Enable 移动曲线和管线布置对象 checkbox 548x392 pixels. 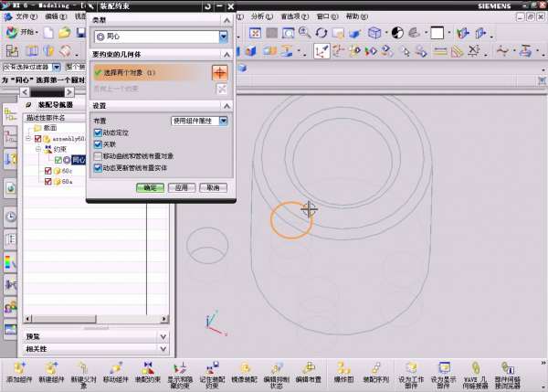(98, 156)
